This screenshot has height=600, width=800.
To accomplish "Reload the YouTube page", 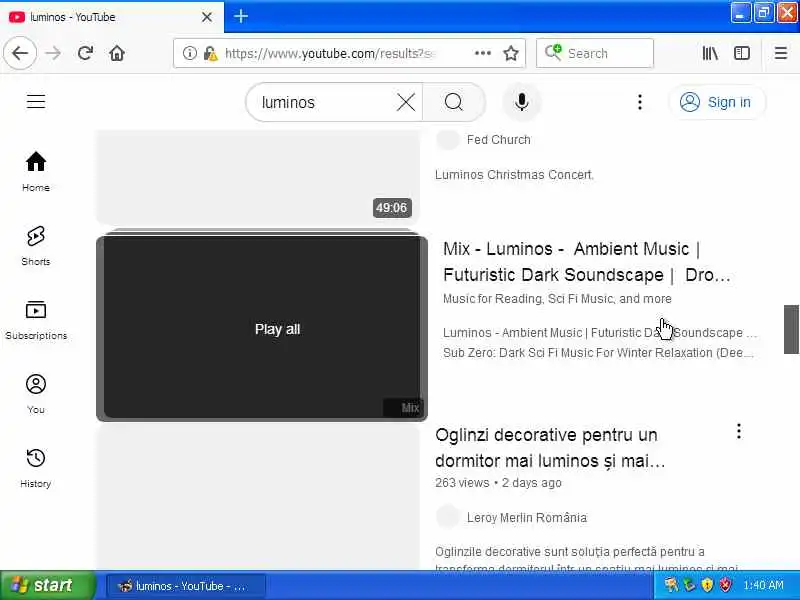I will click(x=85, y=53).
